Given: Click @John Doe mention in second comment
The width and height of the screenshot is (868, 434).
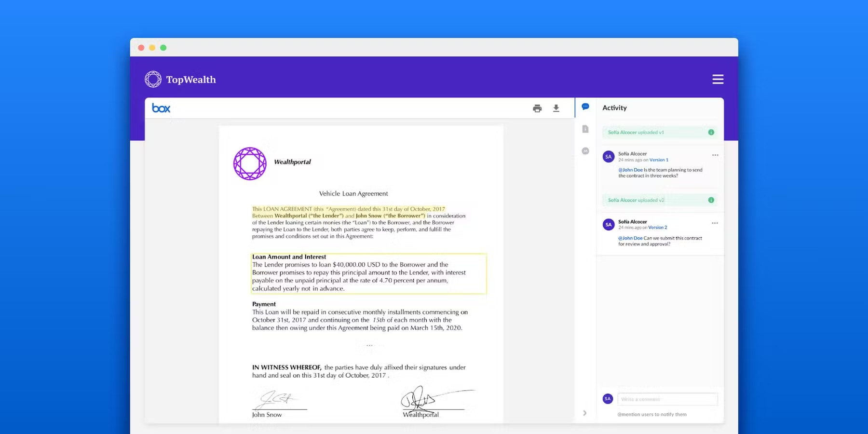Looking at the screenshot, I should tap(630, 238).
